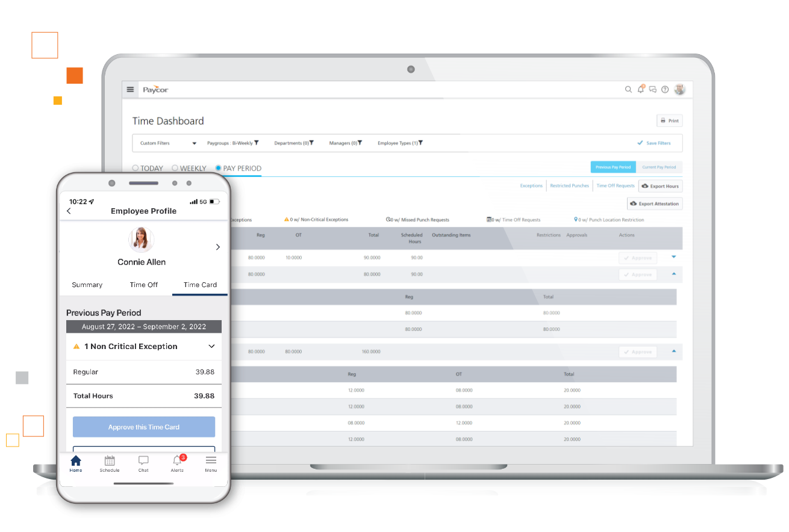This screenshot has width=789, height=532.
Task: Select the TODAY radio button
Action: pyautogui.click(x=136, y=169)
